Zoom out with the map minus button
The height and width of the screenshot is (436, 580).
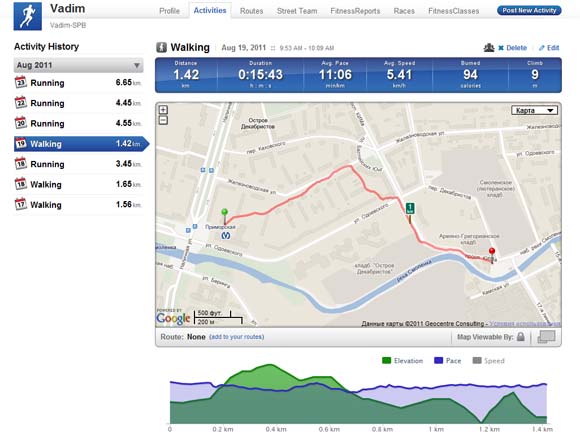163,120
